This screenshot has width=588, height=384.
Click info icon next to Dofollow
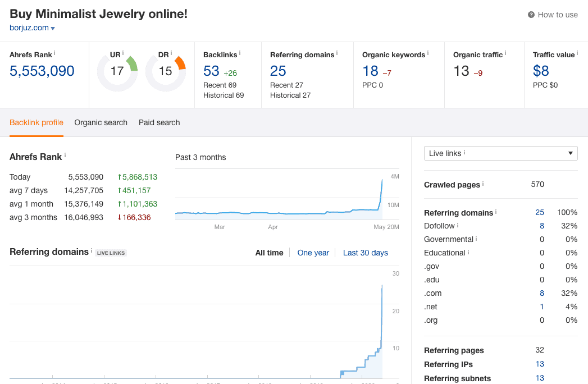pos(458,225)
